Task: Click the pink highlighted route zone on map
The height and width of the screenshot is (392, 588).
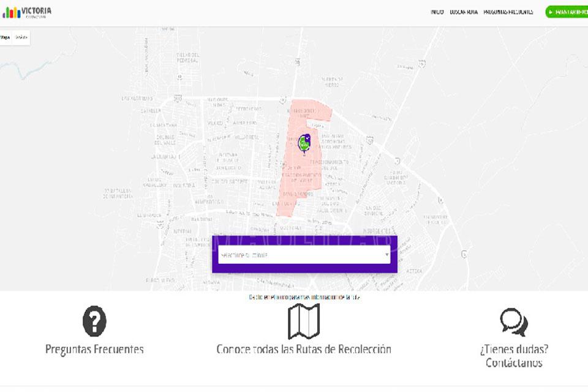Action: pyautogui.click(x=294, y=184)
